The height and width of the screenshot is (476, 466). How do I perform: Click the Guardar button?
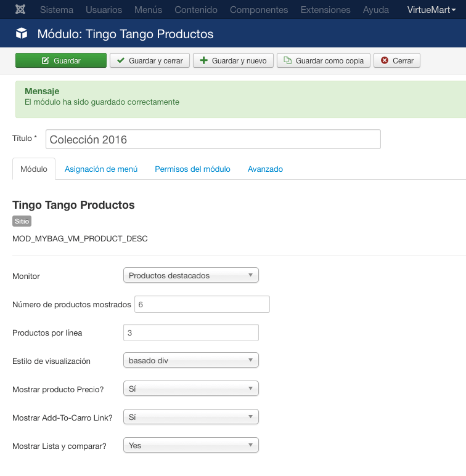coord(61,60)
